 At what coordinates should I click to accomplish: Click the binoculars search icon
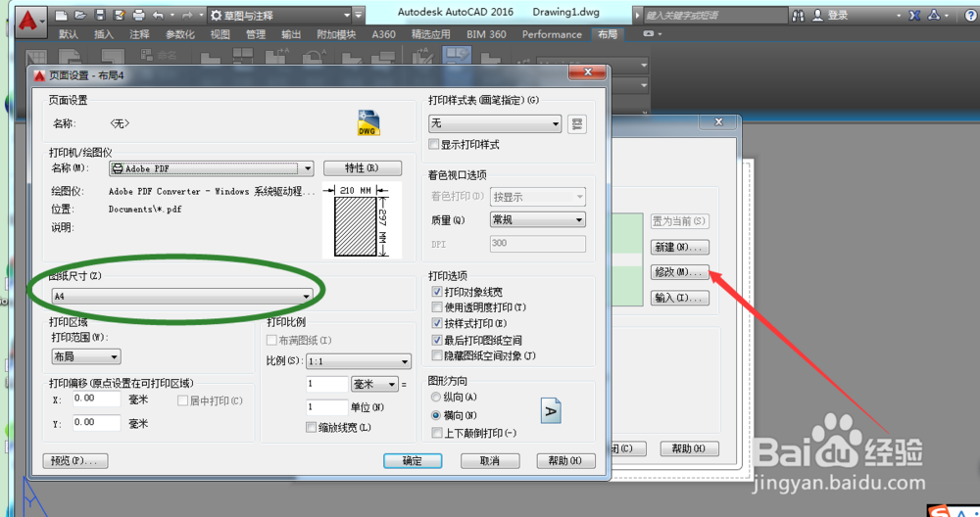coord(798,15)
